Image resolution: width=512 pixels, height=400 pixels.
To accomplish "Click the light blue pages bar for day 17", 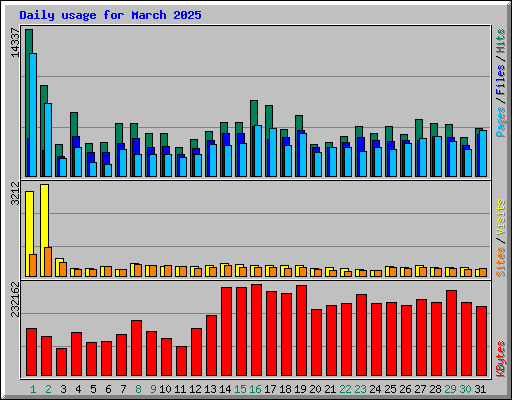I will click(x=273, y=152).
